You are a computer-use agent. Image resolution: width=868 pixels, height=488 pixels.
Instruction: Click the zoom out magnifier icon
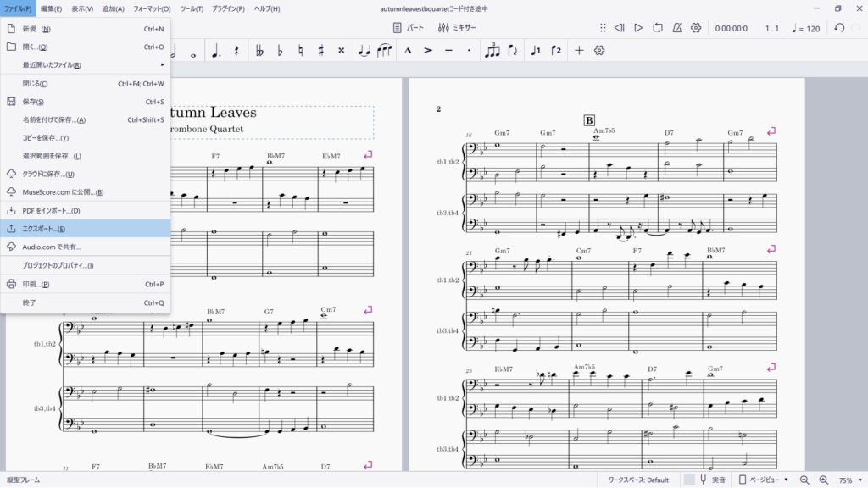point(806,480)
